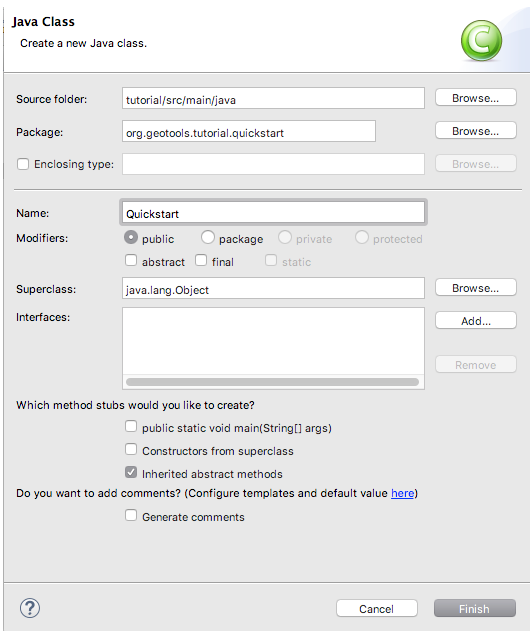Screen dimensions: 532x633
Task: Check the abstract modifier checkbox
Action: coord(131,260)
